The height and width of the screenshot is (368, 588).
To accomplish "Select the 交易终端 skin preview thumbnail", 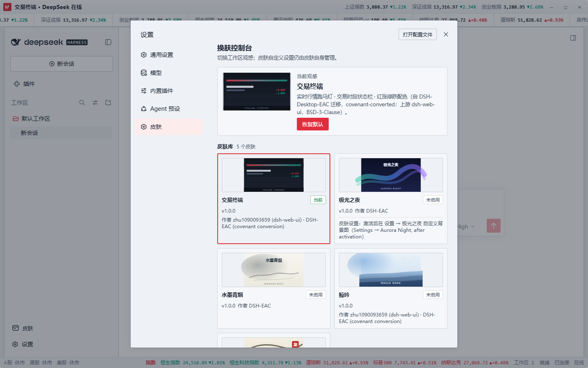I will [x=274, y=175].
